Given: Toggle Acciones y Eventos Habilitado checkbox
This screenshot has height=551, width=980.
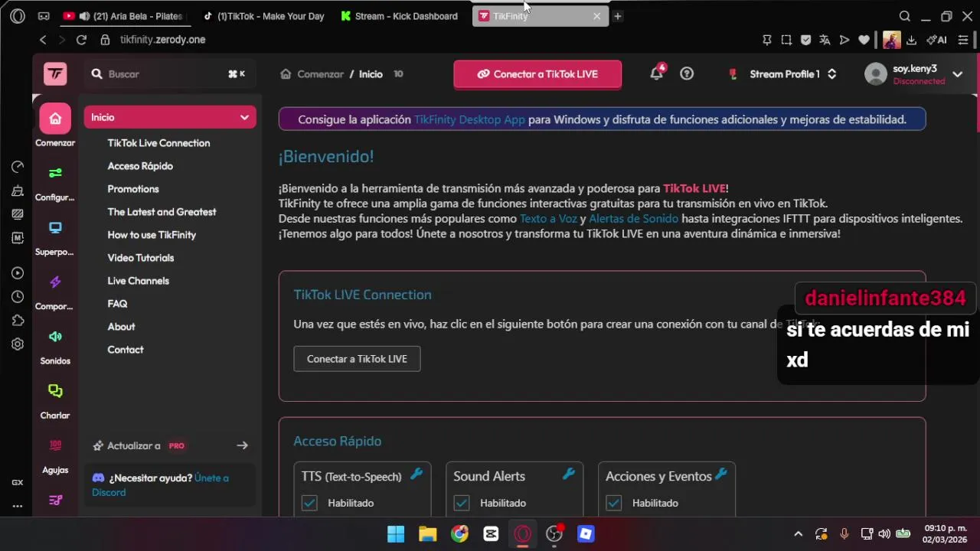Looking at the screenshot, I should (614, 503).
